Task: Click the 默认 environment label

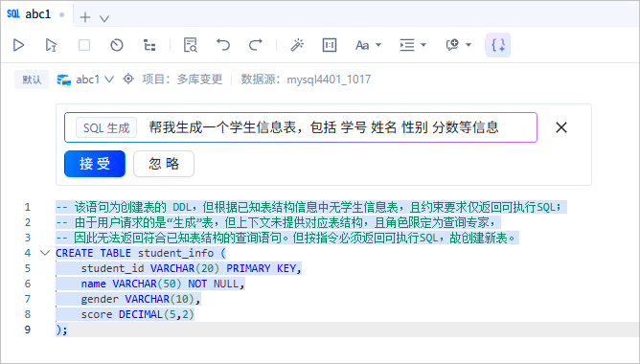Action: pos(32,80)
